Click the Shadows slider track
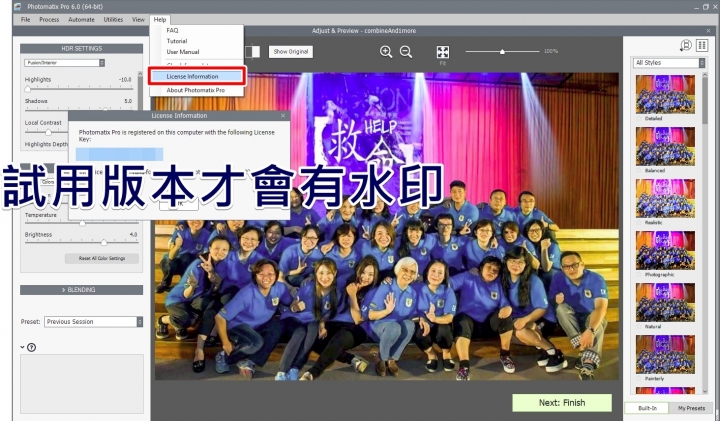The image size is (720, 421). [79, 109]
